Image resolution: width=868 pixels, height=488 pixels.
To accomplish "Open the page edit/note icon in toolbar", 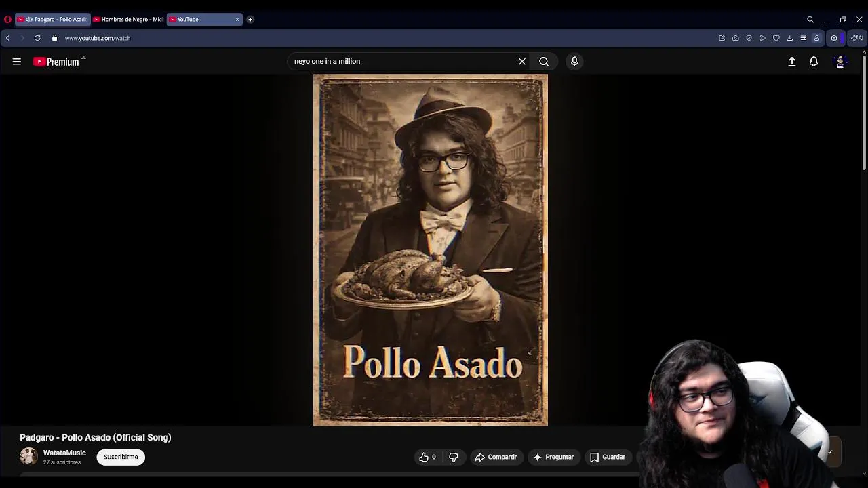I will click(x=722, y=38).
